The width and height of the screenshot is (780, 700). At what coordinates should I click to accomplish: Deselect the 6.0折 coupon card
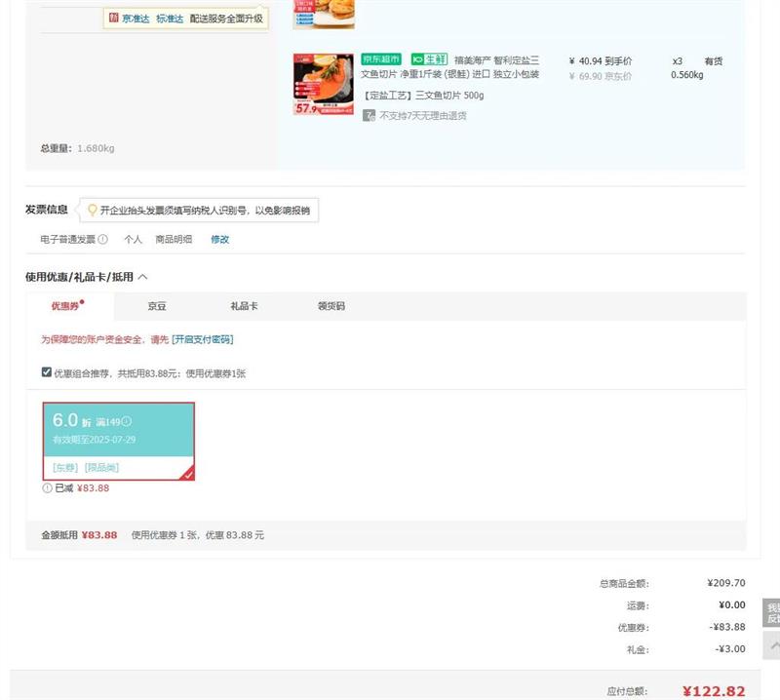coord(118,441)
